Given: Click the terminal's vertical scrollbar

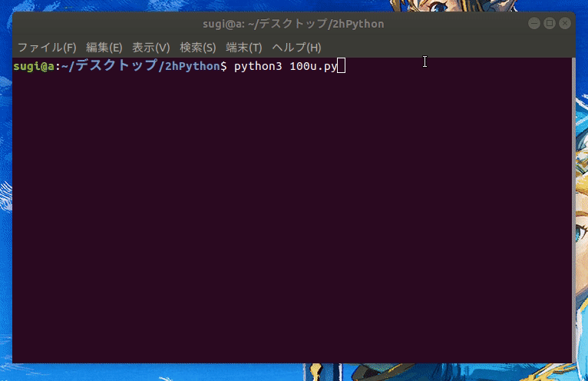Looking at the screenshot, I should point(573,210).
